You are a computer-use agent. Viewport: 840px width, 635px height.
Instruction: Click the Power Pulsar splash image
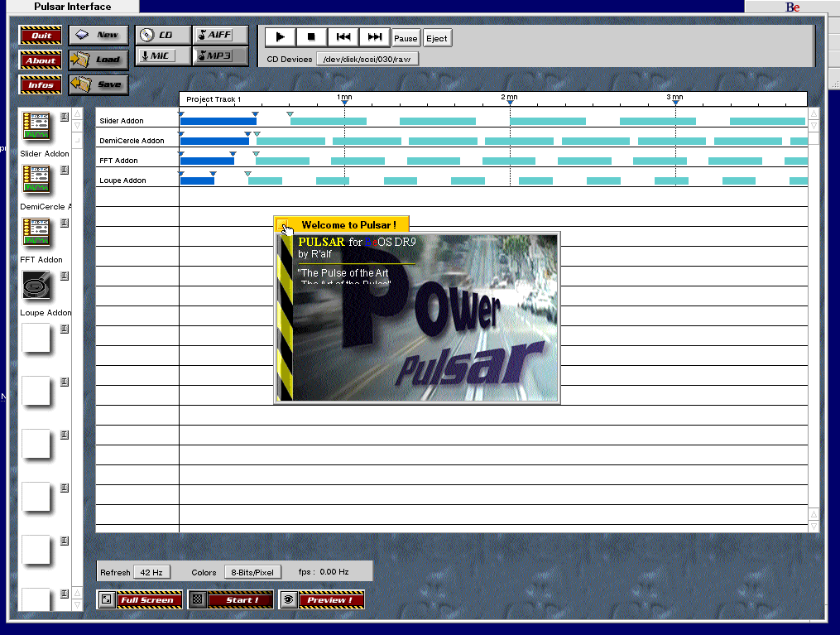pyautogui.click(x=417, y=318)
